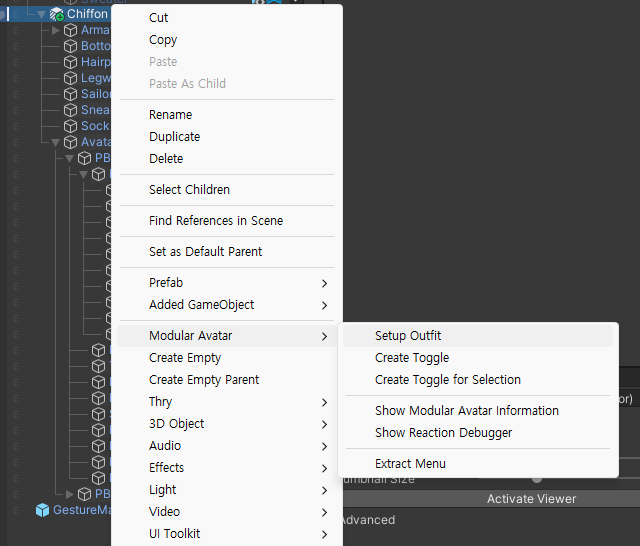
Task: Open the Effects submenu
Action: [x=227, y=468]
